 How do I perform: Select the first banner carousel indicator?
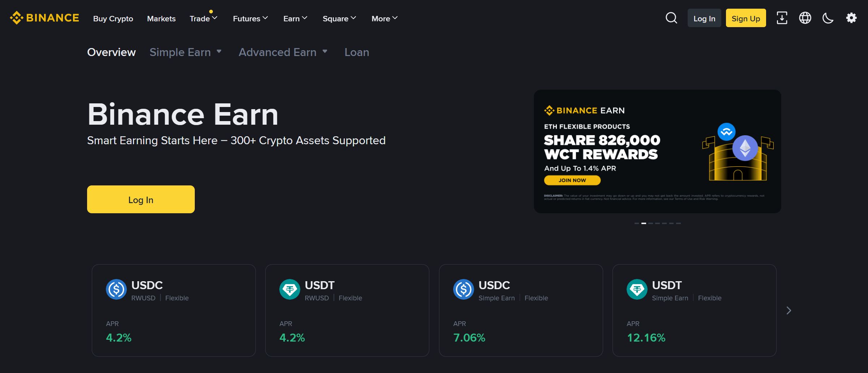coord(636,223)
